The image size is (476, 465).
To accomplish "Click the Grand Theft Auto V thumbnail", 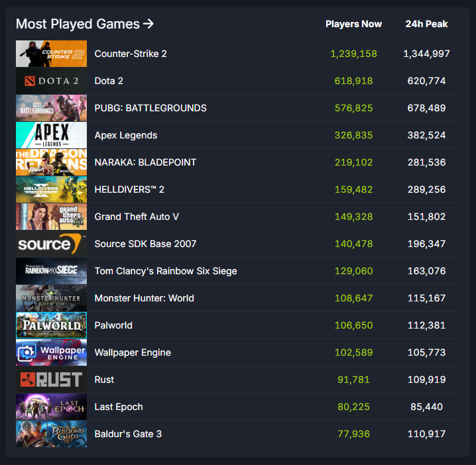I will [x=51, y=217].
